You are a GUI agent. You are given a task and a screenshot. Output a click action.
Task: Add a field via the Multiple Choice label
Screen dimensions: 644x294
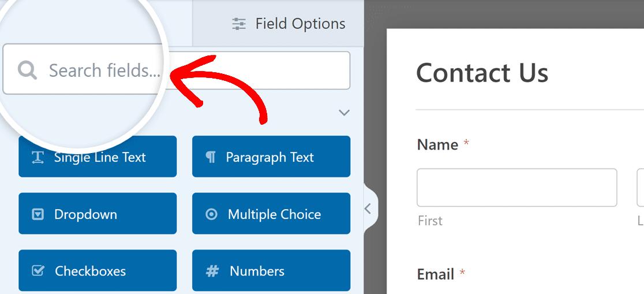(x=274, y=214)
